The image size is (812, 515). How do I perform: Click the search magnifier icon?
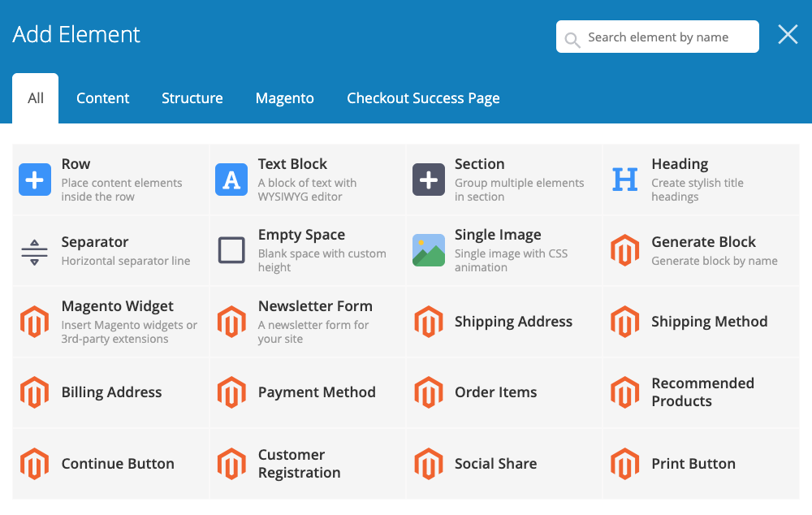tap(572, 39)
